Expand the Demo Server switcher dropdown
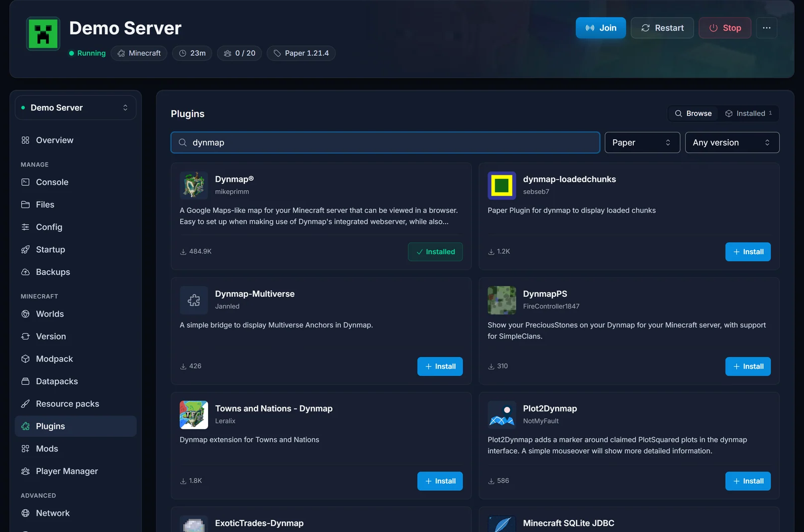 [75, 108]
